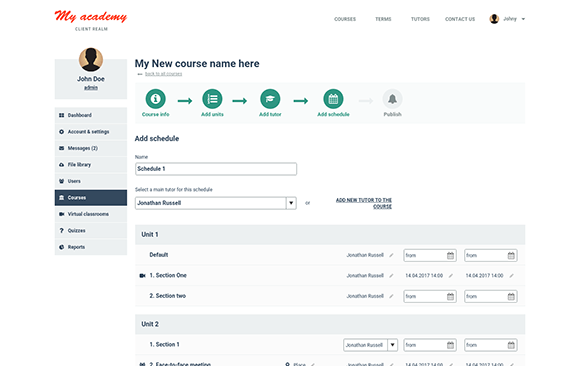The height and width of the screenshot is (366, 580).
Task: Open File library in sidebar
Action: [x=91, y=165]
